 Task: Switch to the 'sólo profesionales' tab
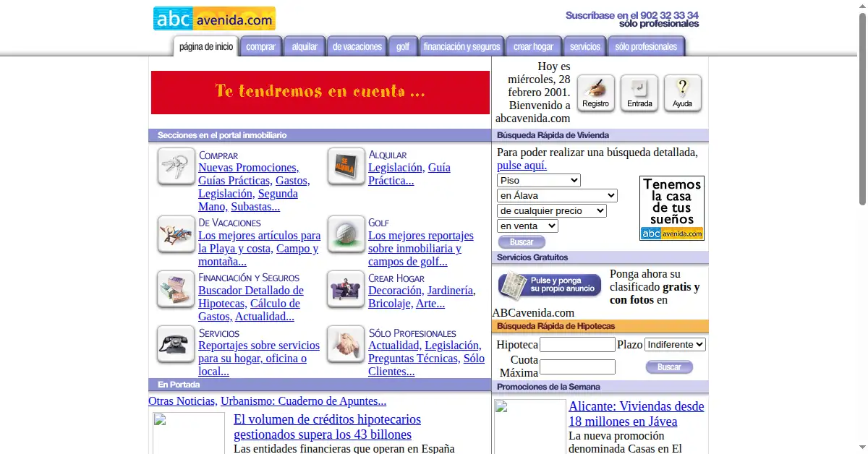[x=646, y=46]
